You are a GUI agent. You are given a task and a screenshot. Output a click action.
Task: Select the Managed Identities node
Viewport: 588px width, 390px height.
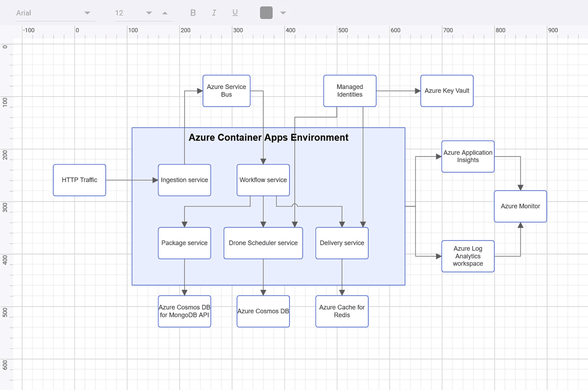350,91
